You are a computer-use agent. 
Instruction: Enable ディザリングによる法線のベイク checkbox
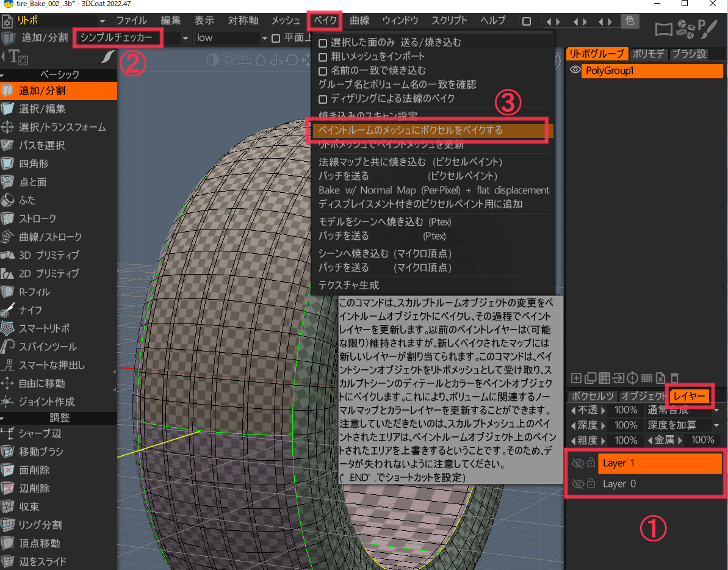pos(323,99)
